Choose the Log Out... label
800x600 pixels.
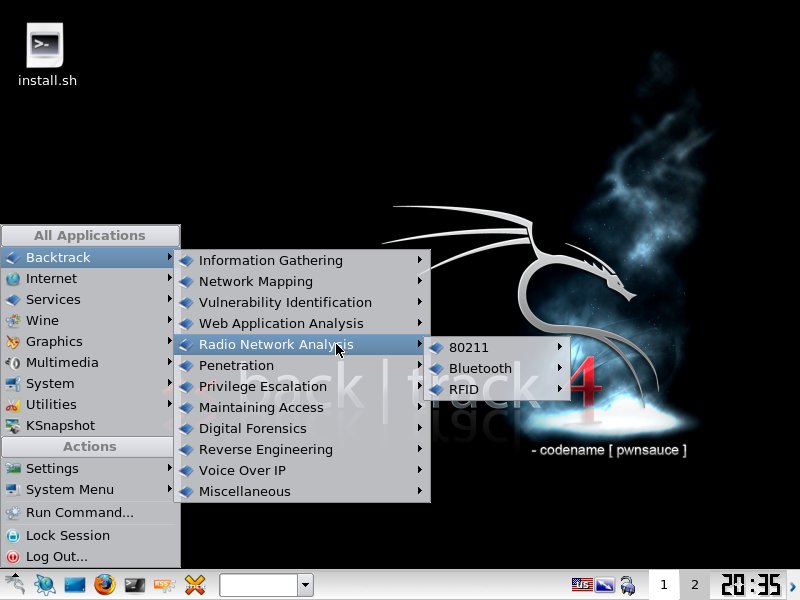coord(57,557)
